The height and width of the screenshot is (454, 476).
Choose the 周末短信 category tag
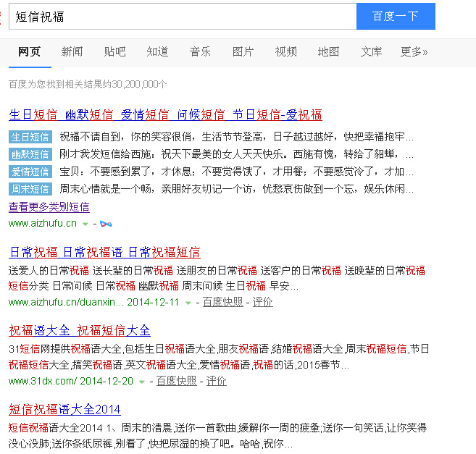(30, 189)
